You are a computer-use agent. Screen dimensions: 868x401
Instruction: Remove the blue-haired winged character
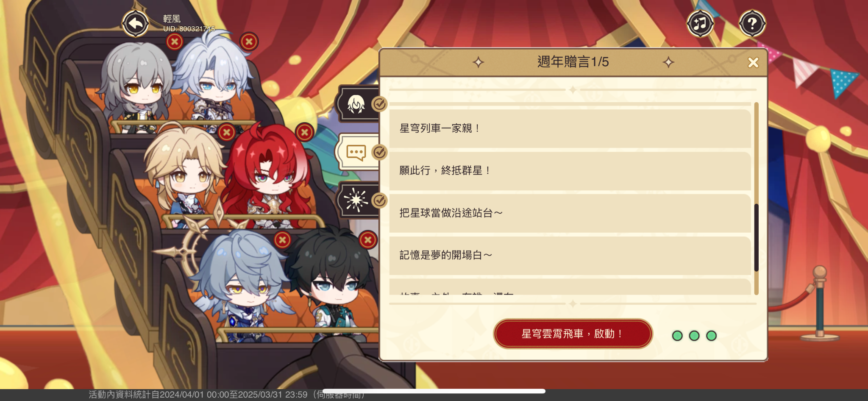click(x=282, y=240)
